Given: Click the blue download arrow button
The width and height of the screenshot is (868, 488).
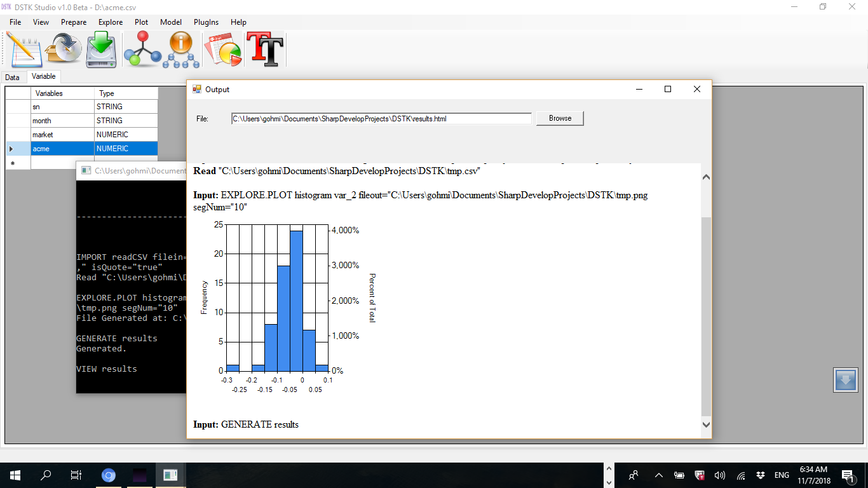Looking at the screenshot, I should (x=845, y=380).
